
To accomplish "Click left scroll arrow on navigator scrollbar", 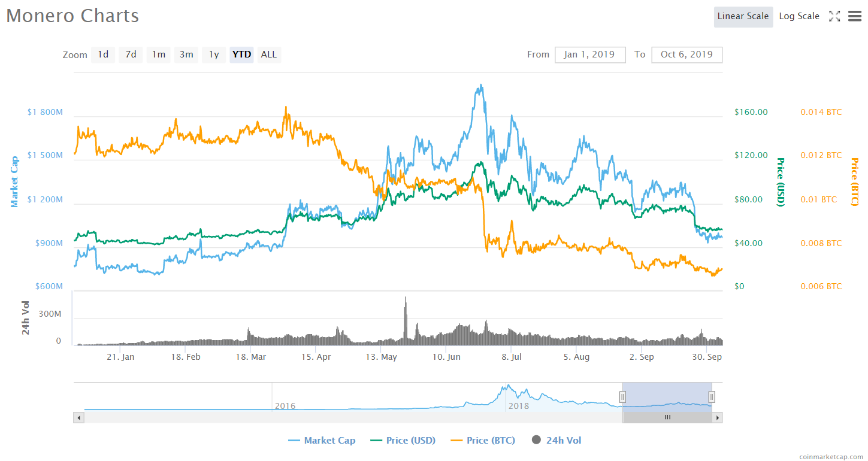I will [x=78, y=417].
